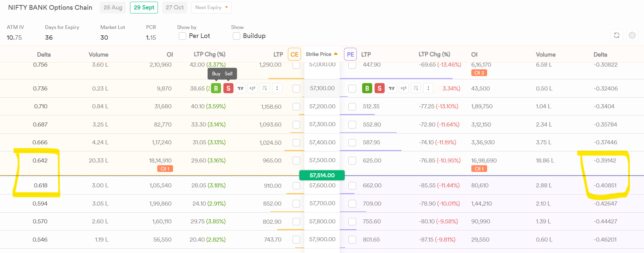
Task: Select the 27 Oct expiry tab
Action: [x=175, y=7]
